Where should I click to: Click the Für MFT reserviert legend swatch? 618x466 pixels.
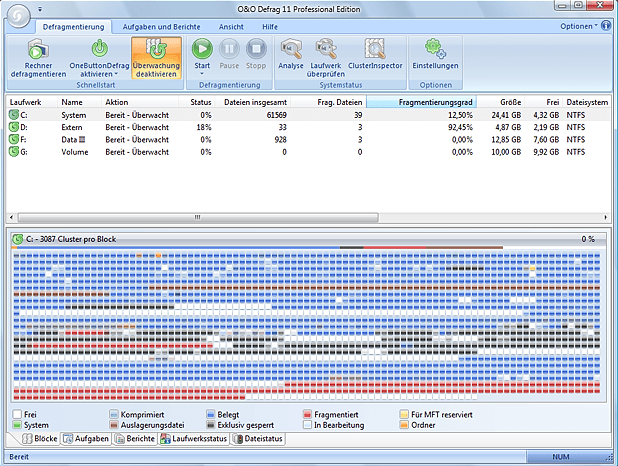tap(404, 414)
